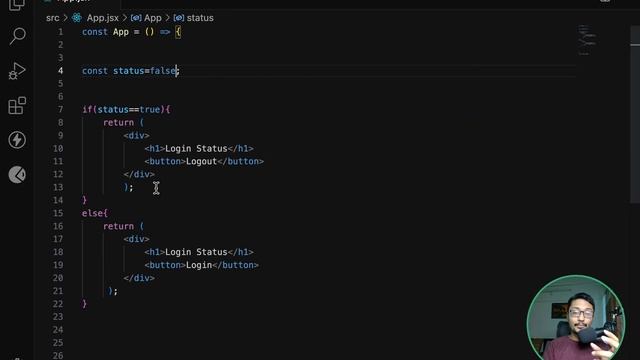Click the closing div tag on line 20

139,278
